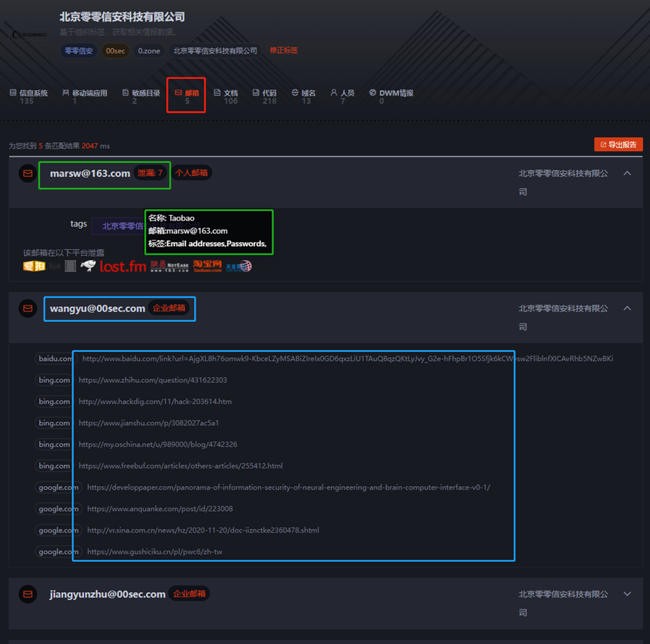Screen dimensions: 650x644
Task: Click the Taobao leak platform logo
Action: tap(207, 266)
